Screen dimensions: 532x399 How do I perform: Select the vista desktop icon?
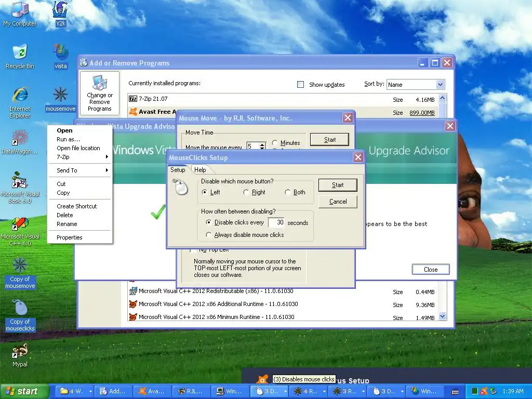pyautogui.click(x=60, y=56)
